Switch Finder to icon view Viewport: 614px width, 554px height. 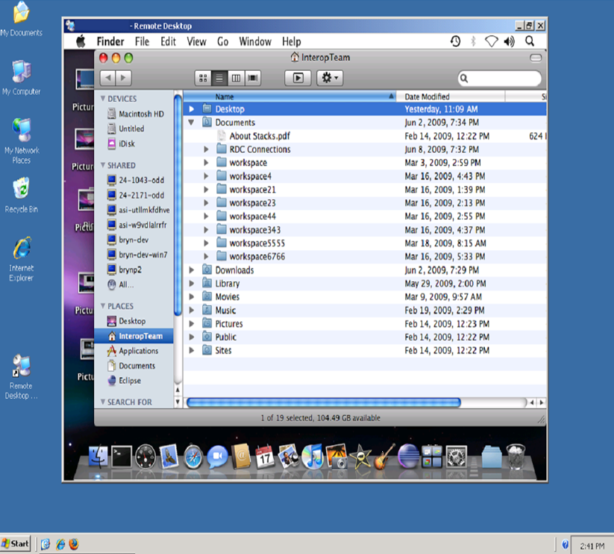tap(204, 77)
